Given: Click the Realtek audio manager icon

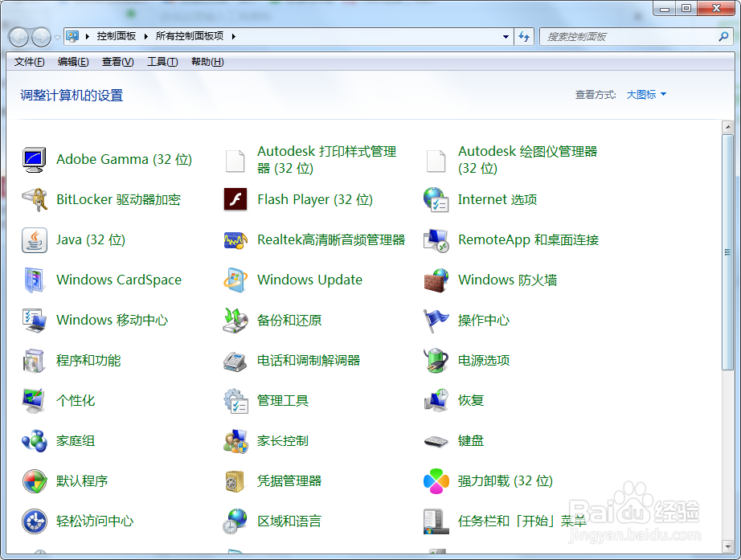Looking at the screenshot, I should 235,240.
